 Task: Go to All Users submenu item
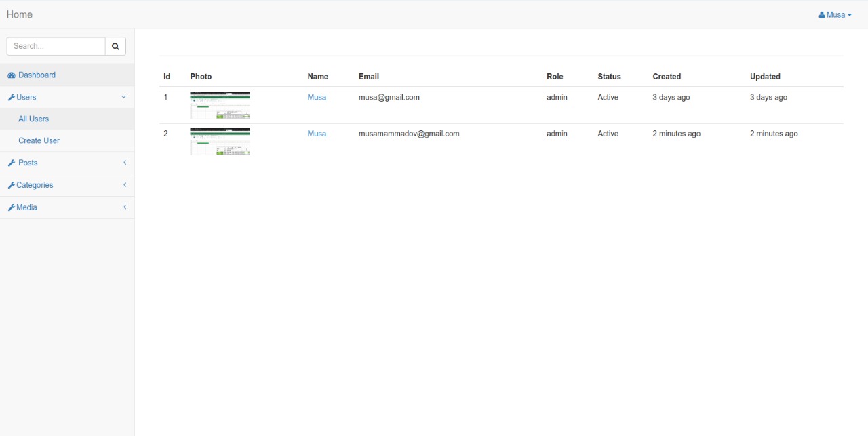[67, 119]
